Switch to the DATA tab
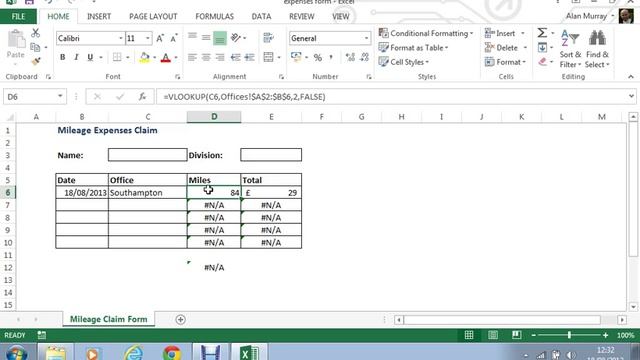 pos(261,16)
